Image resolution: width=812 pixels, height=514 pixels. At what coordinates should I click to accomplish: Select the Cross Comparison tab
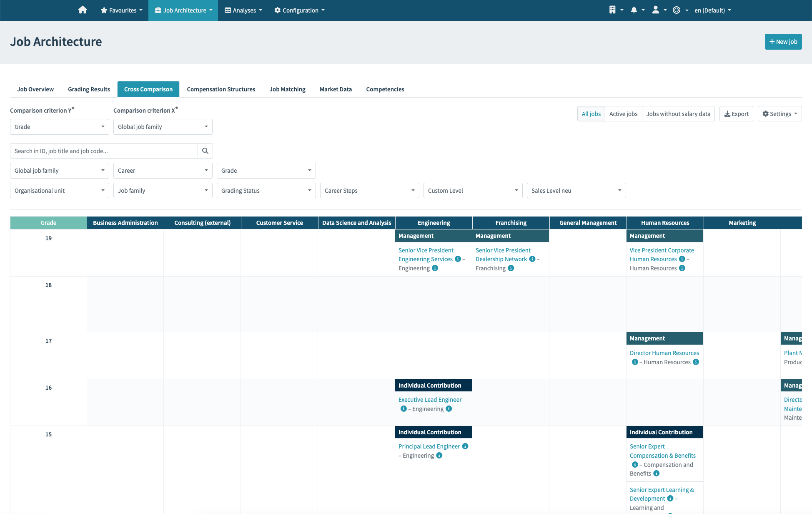(x=148, y=89)
